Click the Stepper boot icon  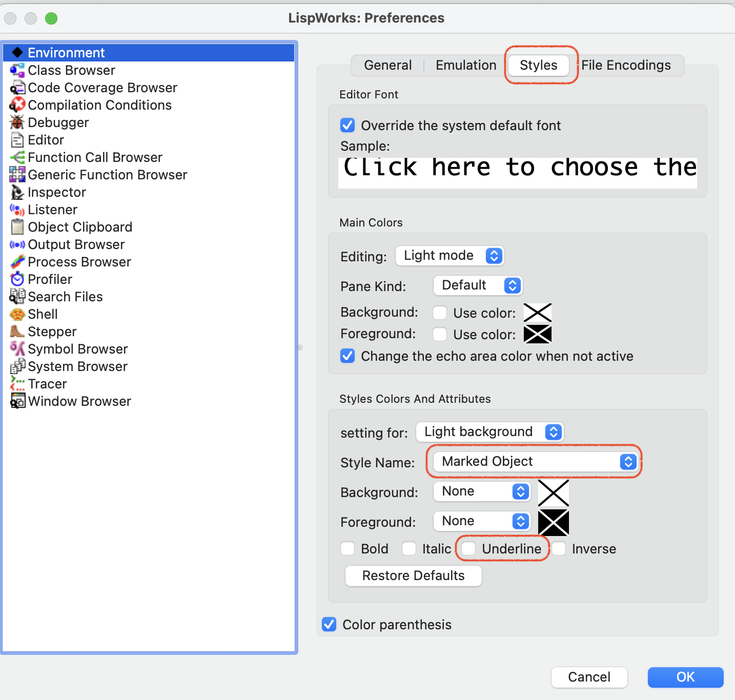[17, 331]
